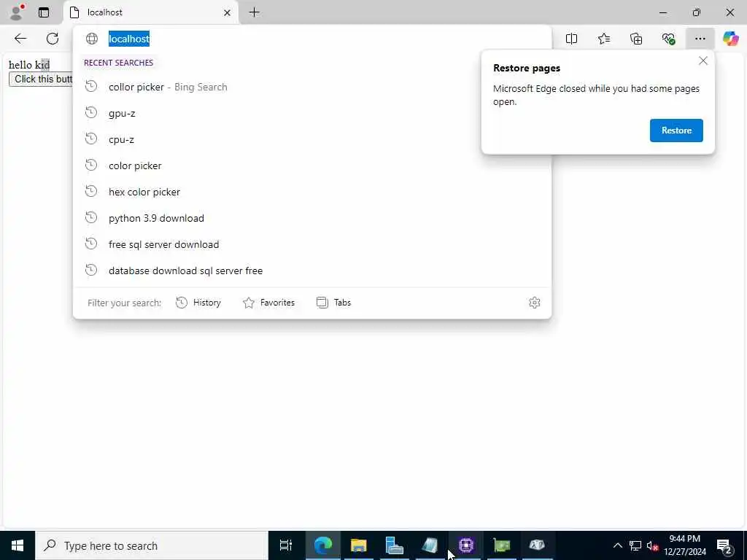Open the tab actions menu icon
The image size is (747, 560).
pos(44,12)
